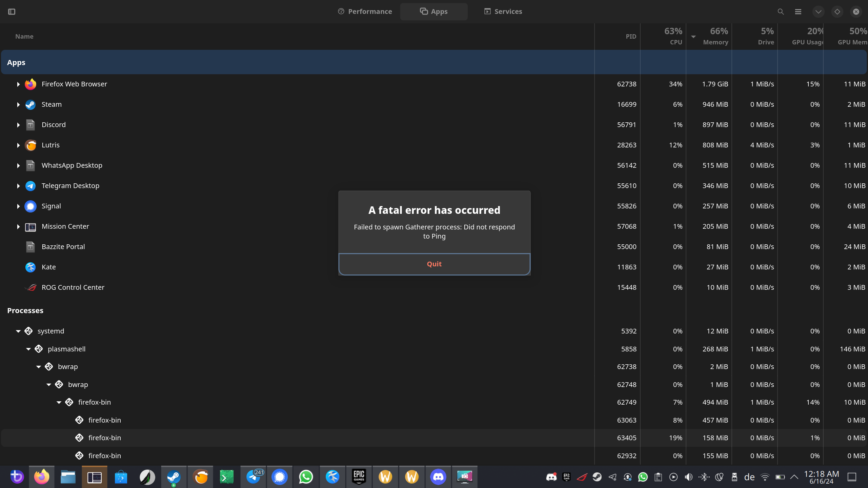Click the Epic Games taskbar icon
The image size is (868, 488).
point(359,477)
